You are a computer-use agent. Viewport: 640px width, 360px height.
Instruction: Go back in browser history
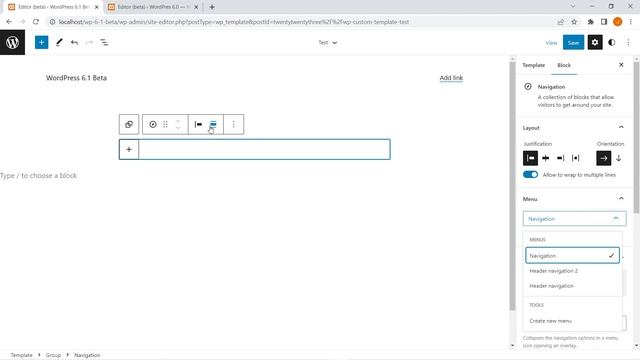(9, 22)
